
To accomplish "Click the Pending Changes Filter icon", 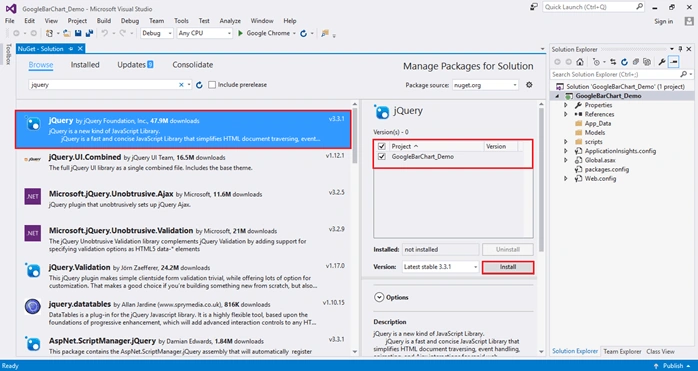I will pyautogui.click(x=597, y=62).
